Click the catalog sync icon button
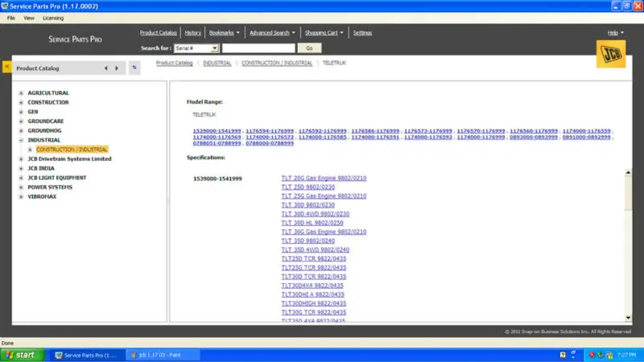This screenshot has width=644, height=362. click(x=134, y=68)
